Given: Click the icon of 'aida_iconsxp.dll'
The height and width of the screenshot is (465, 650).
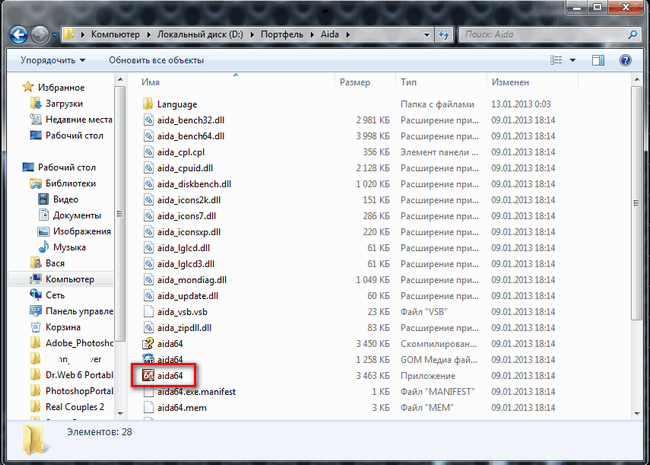Looking at the screenshot, I should pos(148,232).
